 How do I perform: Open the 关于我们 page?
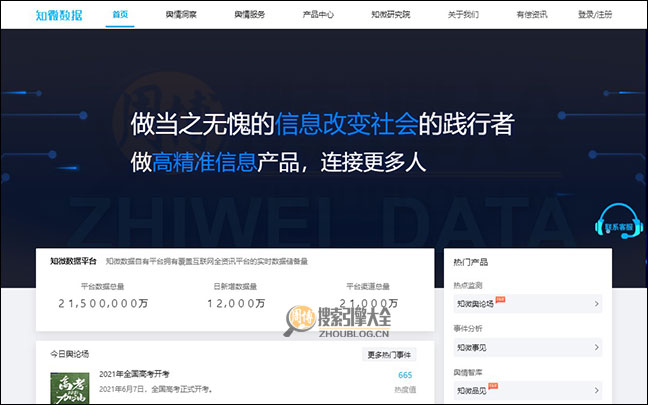[x=463, y=14]
